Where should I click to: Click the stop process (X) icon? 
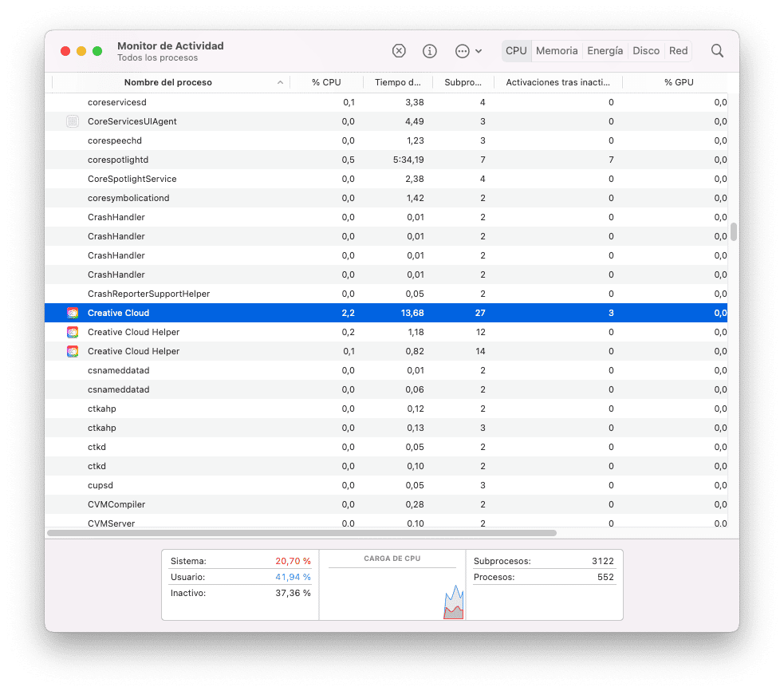click(399, 51)
